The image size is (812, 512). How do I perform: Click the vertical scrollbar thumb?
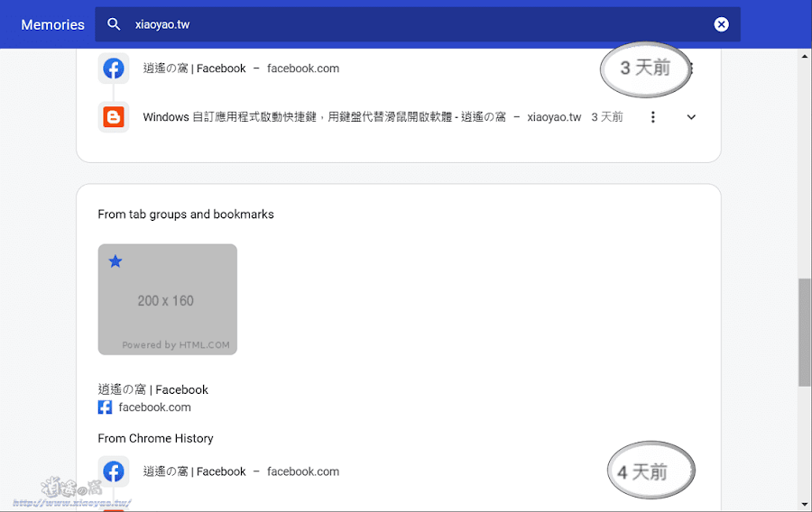pyautogui.click(x=804, y=333)
